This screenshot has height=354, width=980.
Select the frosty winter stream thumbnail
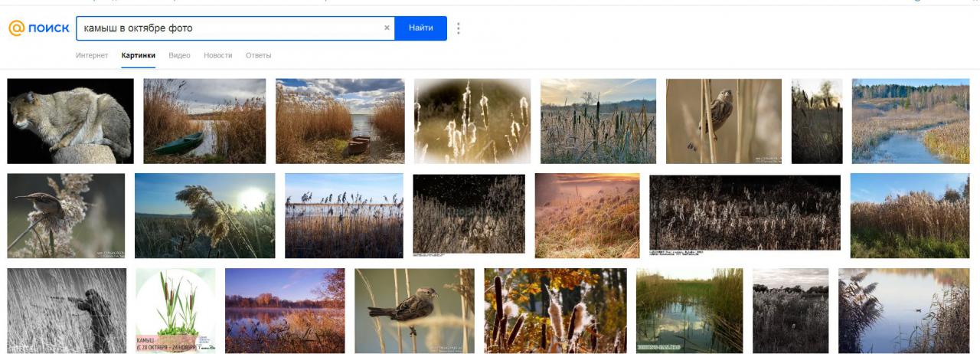point(910,121)
